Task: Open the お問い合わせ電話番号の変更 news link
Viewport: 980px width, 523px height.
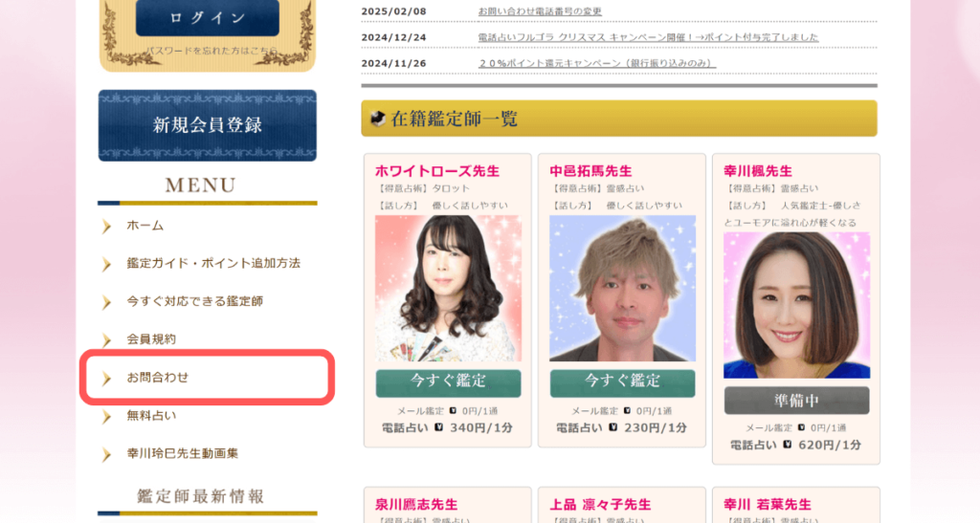Action: point(540,11)
